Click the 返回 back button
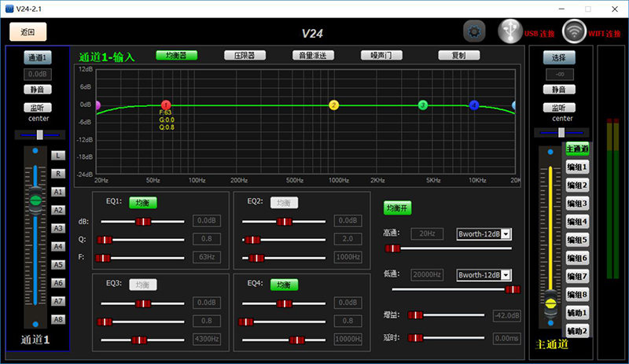This screenshot has width=629, height=364. (x=28, y=31)
